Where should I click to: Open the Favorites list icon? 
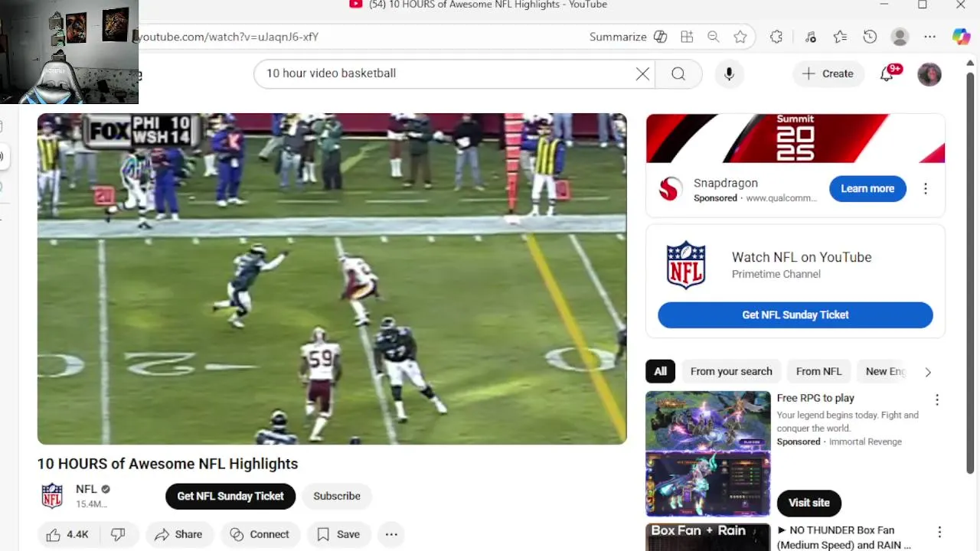click(x=840, y=37)
